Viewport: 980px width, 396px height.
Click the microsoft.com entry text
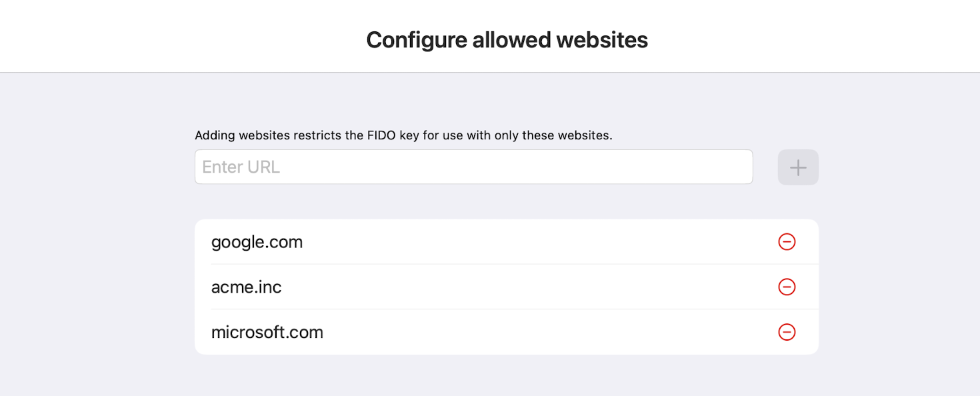pos(267,332)
